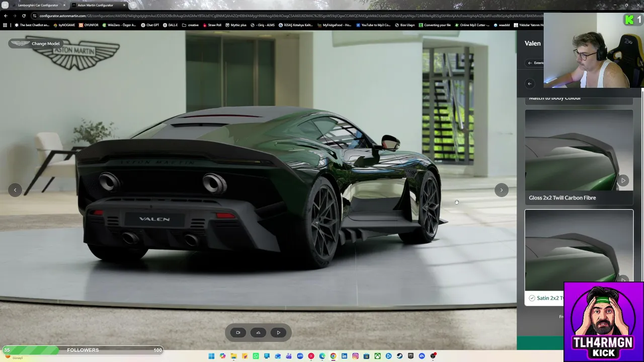Open the EA app from the taskbar

(422, 356)
